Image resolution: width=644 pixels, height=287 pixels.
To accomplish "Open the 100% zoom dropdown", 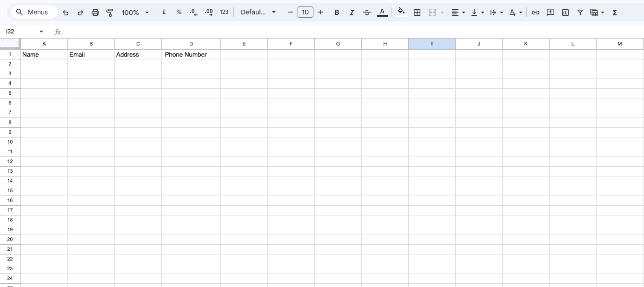I will tap(135, 13).
